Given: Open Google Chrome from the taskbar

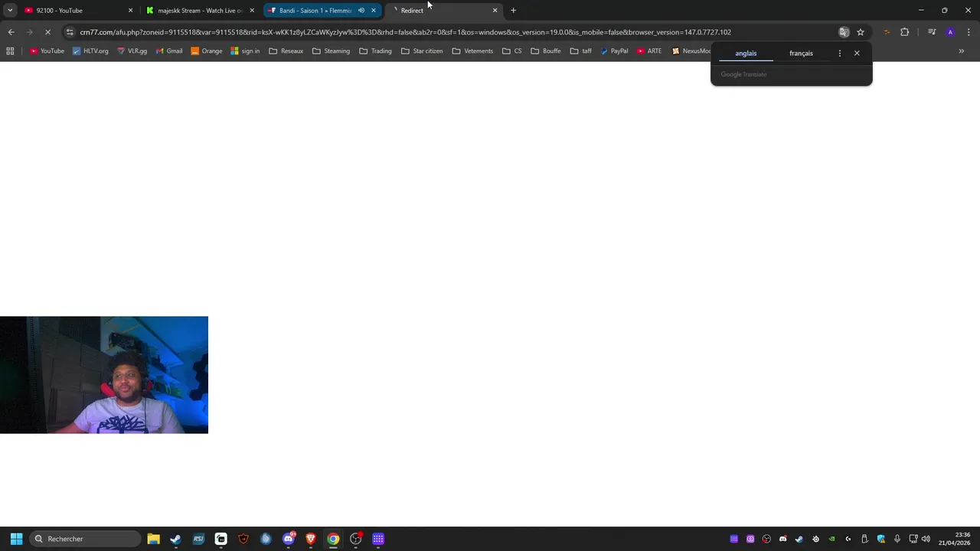Looking at the screenshot, I should [x=333, y=539].
